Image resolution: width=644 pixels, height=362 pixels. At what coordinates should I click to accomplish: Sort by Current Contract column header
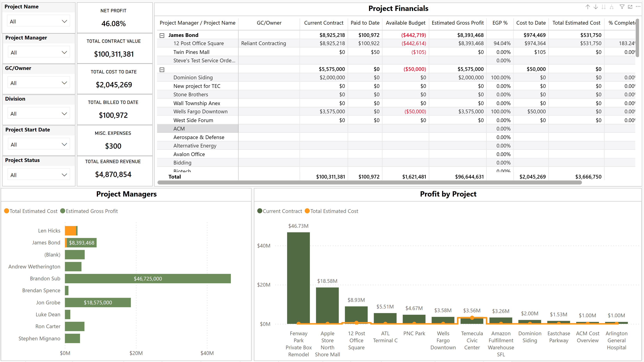(x=324, y=23)
